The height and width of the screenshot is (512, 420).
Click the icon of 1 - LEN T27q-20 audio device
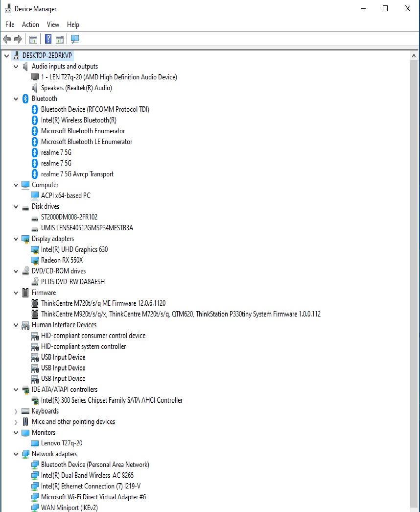(x=35, y=77)
